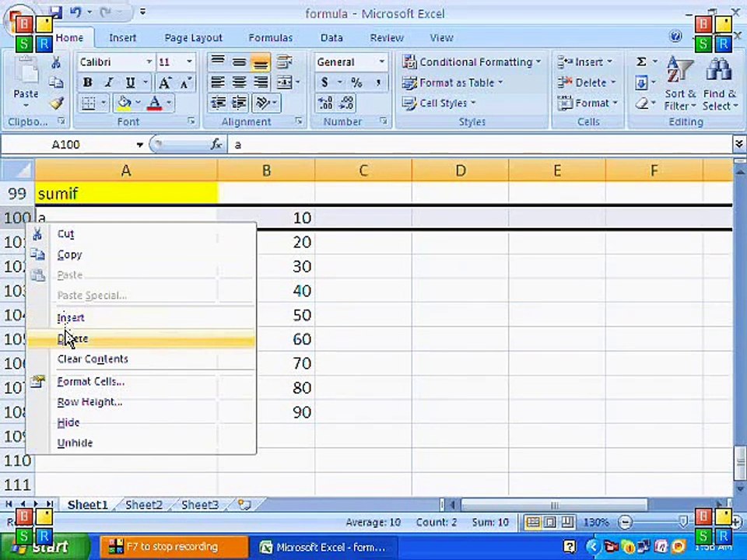Choose Delete from the context menu

pyautogui.click(x=140, y=338)
